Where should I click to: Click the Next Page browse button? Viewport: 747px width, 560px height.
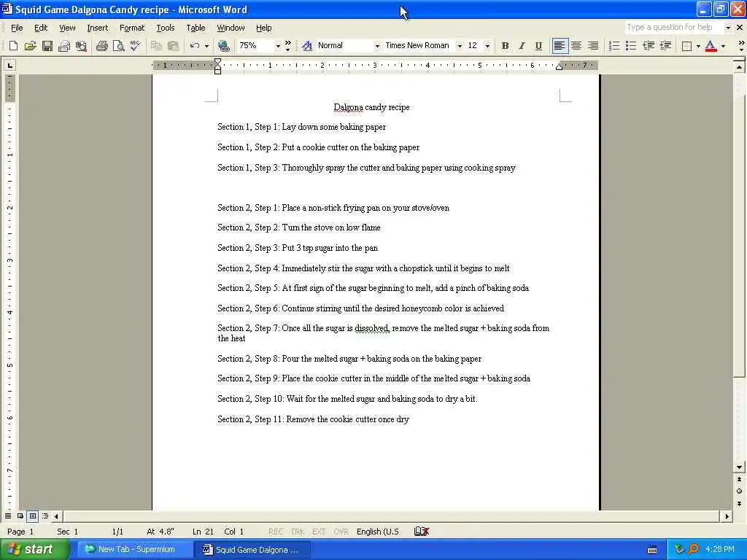[x=739, y=503]
